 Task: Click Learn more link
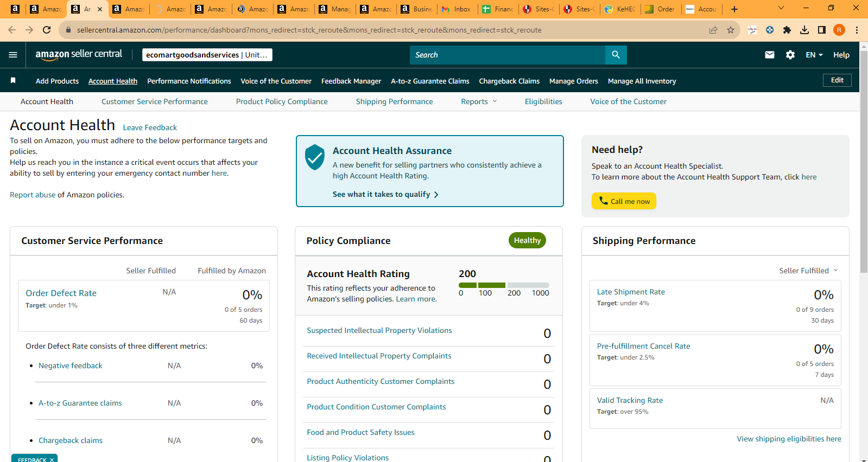(x=416, y=299)
